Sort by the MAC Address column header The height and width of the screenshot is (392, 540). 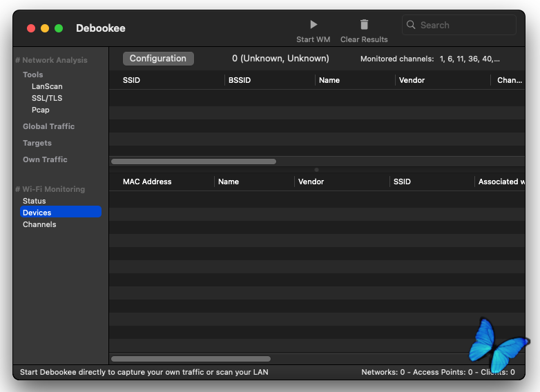[x=147, y=182]
